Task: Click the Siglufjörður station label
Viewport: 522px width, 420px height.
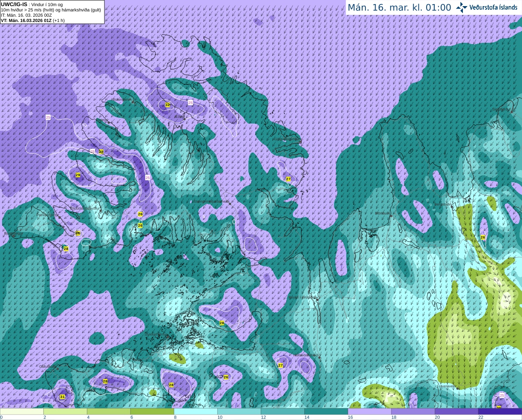Action: click(502, 109)
